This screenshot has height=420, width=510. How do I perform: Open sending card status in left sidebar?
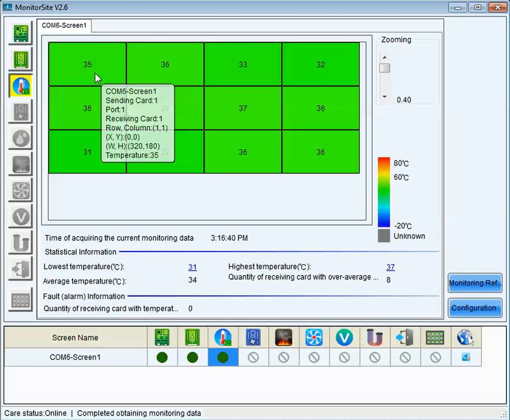(21, 33)
